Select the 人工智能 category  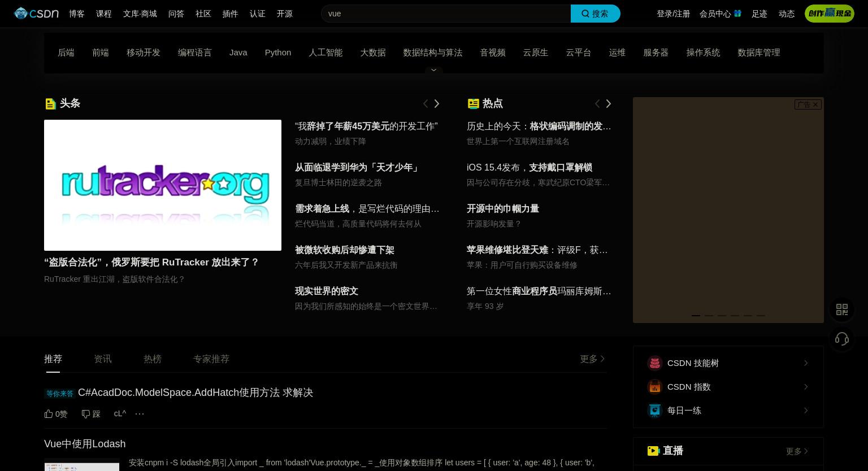(325, 53)
